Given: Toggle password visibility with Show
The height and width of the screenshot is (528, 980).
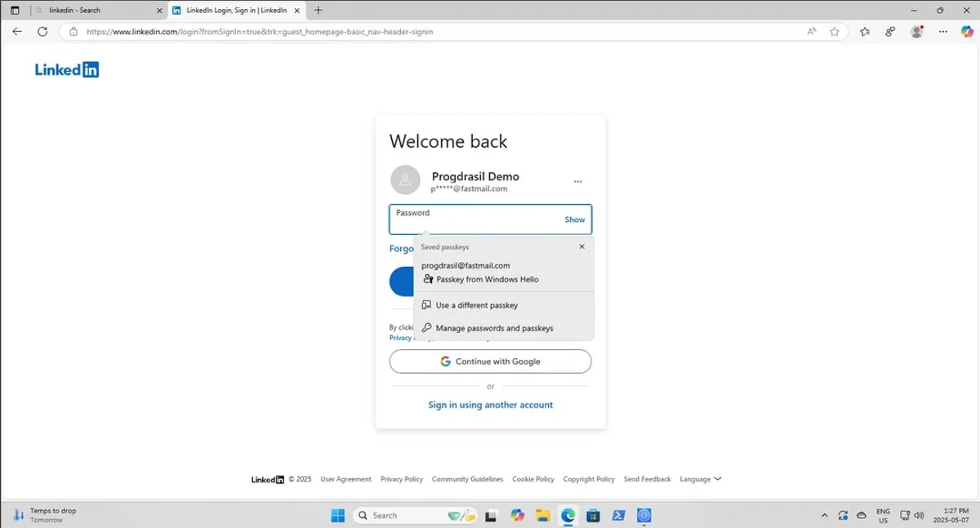Looking at the screenshot, I should click(574, 220).
